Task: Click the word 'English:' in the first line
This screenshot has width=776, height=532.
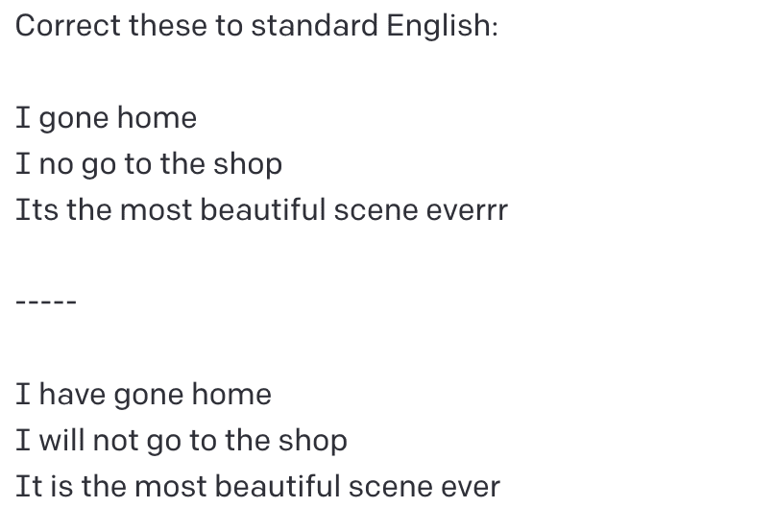Action: (442, 26)
